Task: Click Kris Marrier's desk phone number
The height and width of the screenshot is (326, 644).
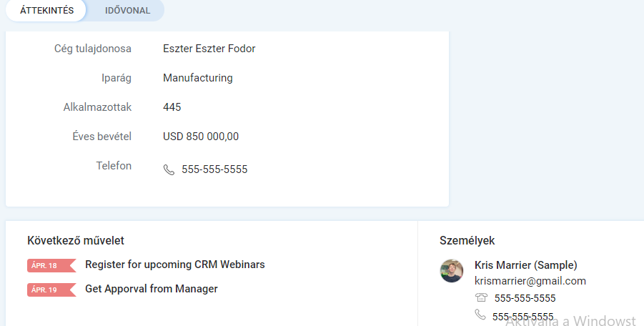Action: point(525,298)
